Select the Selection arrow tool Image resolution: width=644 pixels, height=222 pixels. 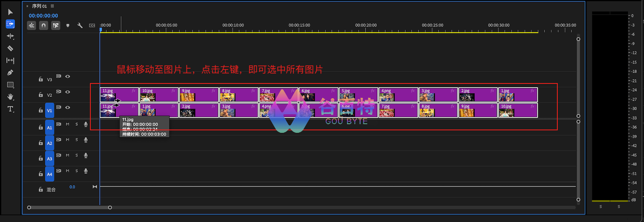tap(10, 12)
